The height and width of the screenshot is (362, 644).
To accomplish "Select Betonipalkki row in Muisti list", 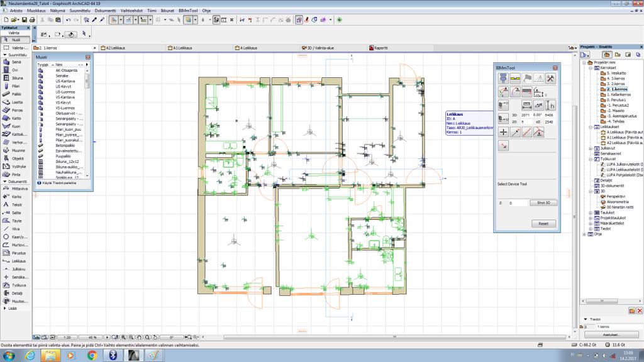I will pos(61,145).
